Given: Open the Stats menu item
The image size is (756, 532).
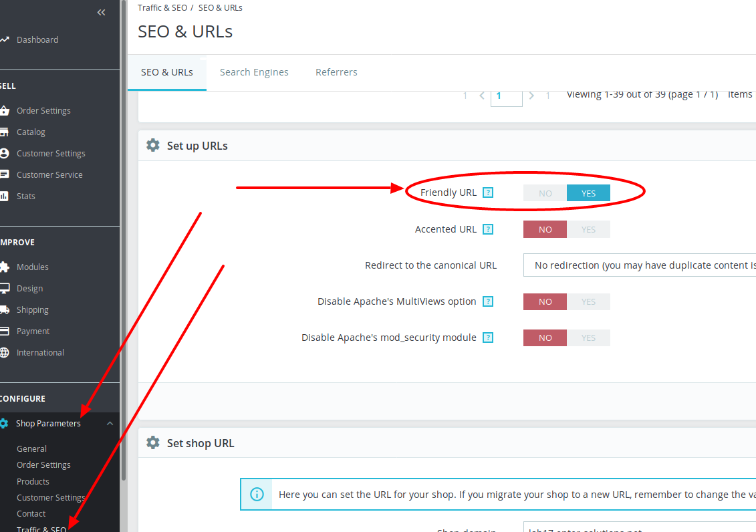Looking at the screenshot, I should pyautogui.click(x=26, y=196).
